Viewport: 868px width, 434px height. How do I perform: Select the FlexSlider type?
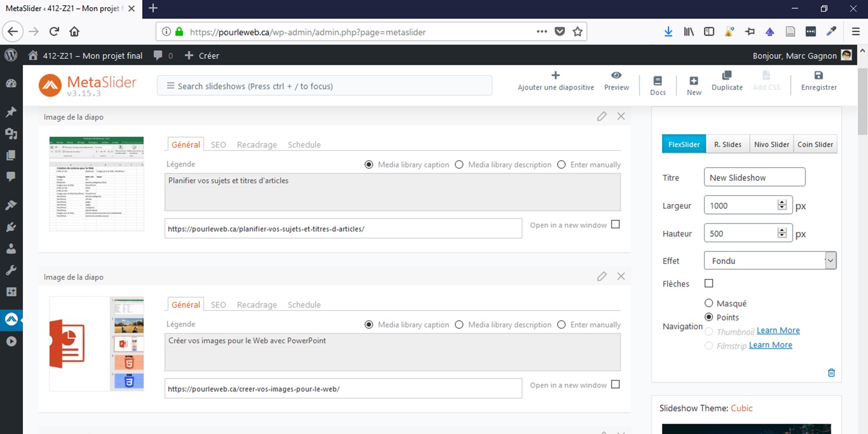pos(684,144)
